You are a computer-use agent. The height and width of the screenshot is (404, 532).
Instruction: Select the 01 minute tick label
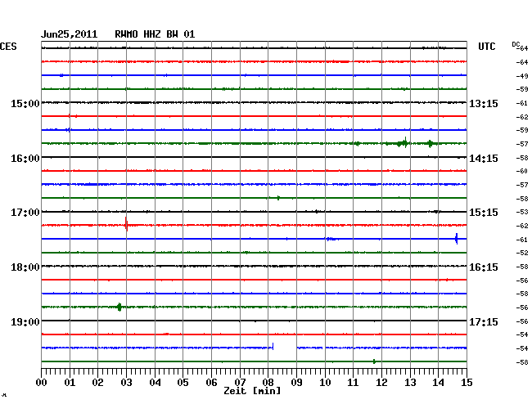[x=70, y=383]
